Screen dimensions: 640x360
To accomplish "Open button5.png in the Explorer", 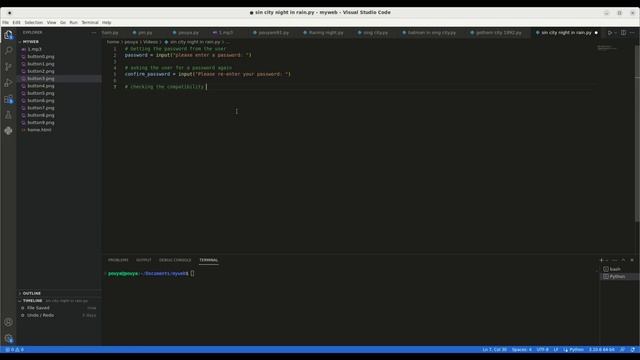I will tap(59, 93).
